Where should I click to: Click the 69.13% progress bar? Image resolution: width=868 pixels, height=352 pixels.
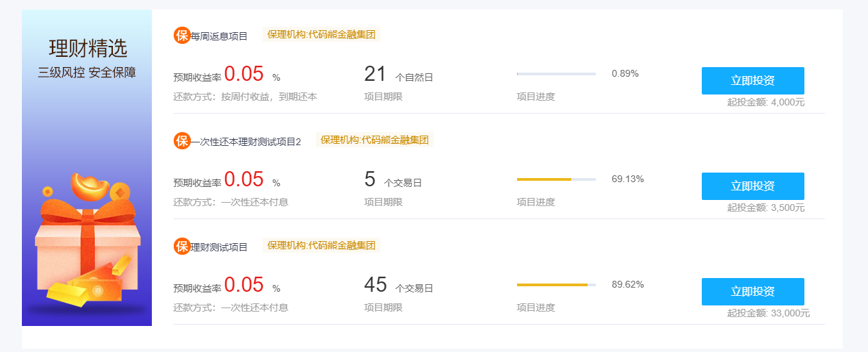556,179
